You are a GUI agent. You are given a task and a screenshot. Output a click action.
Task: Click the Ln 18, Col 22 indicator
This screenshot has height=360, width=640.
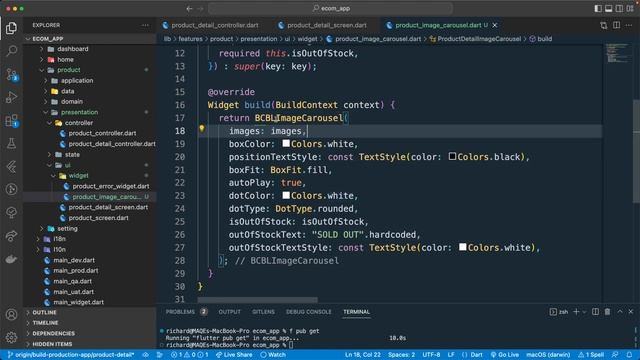click(362, 355)
